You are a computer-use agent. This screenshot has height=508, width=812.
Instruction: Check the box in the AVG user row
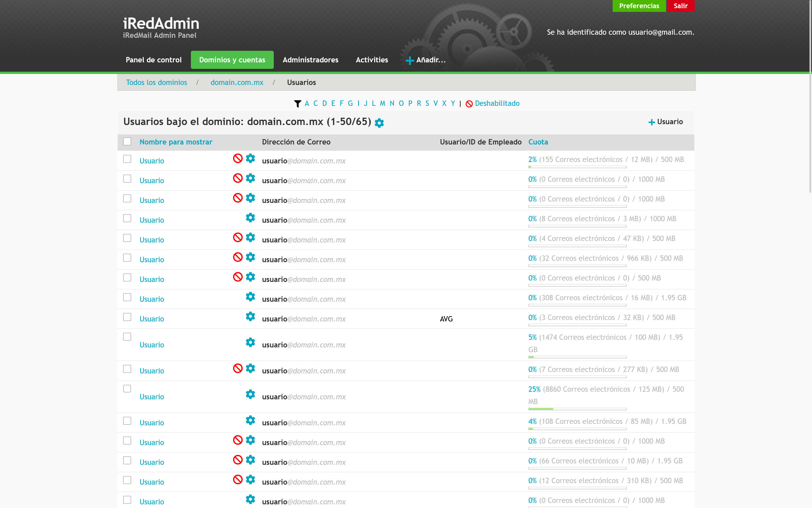(x=127, y=317)
